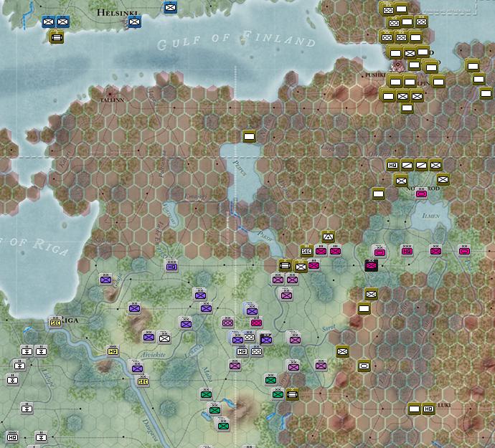The height and width of the screenshot is (448, 495).
Task: Select the yellow SEC counter at Riga
Action: tap(55, 323)
